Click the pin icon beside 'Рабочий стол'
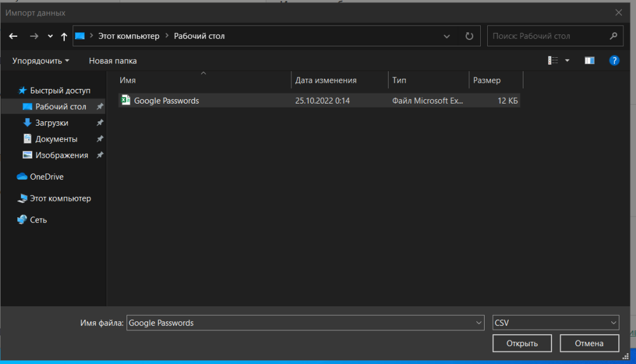Image resolution: width=636 pixels, height=364 pixels. point(100,107)
